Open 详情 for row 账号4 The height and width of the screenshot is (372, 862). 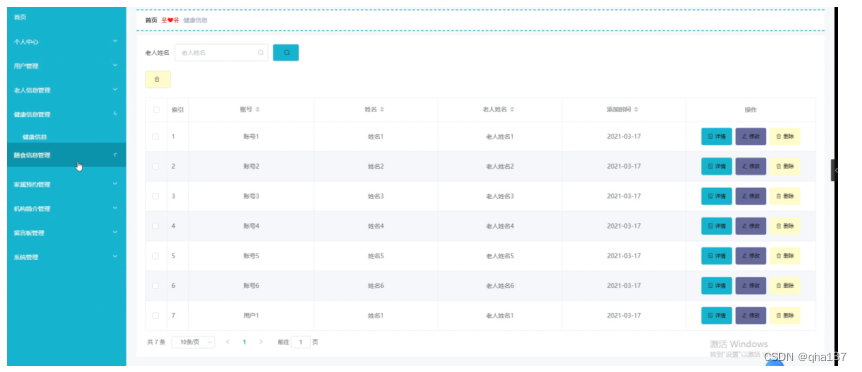[716, 226]
